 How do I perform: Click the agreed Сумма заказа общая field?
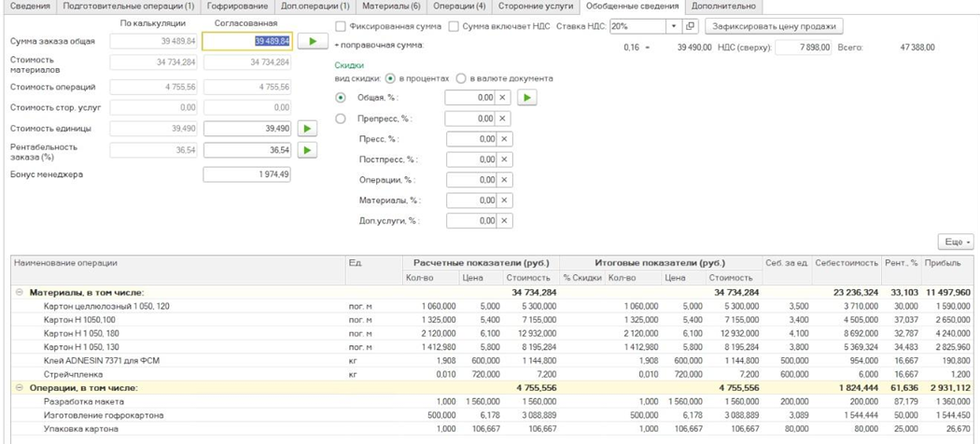[x=247, y=41]
